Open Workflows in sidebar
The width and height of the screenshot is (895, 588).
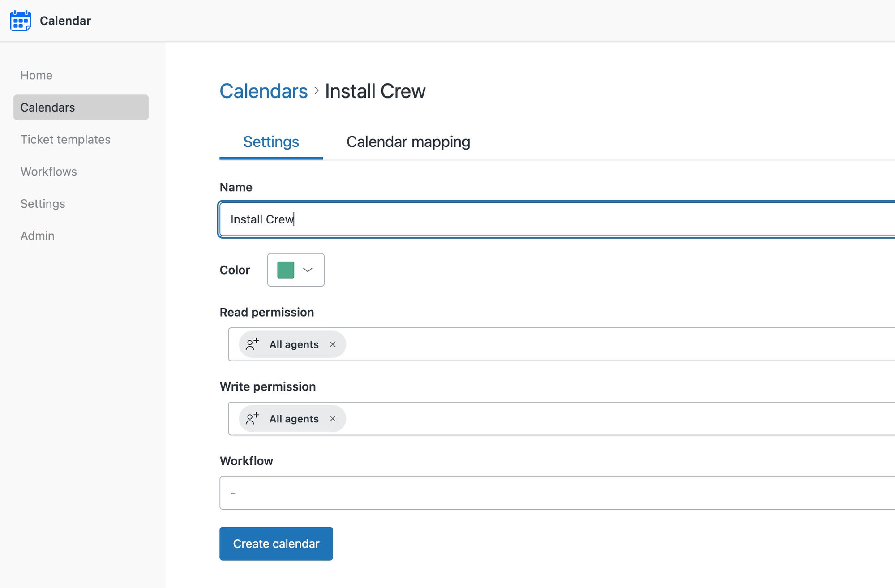tap(49, 172)
